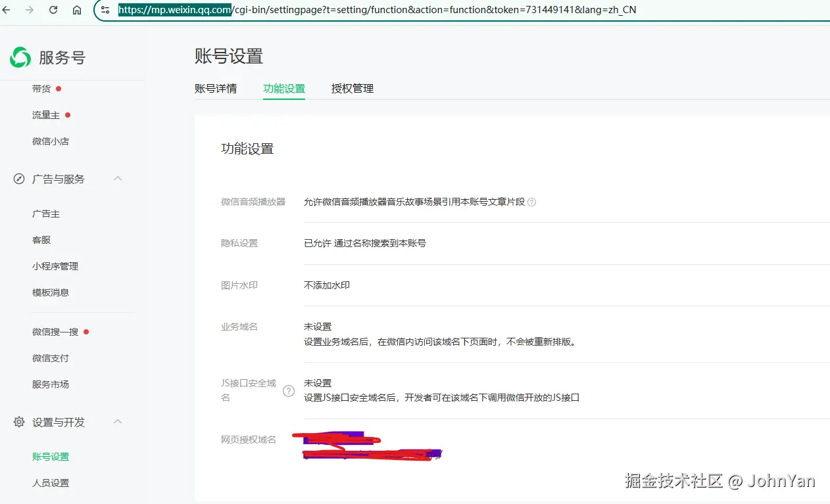This screenshot has height=504, width=830.
Task: Click the compass icon for 广告与服务
Action: tap(19, 179)
